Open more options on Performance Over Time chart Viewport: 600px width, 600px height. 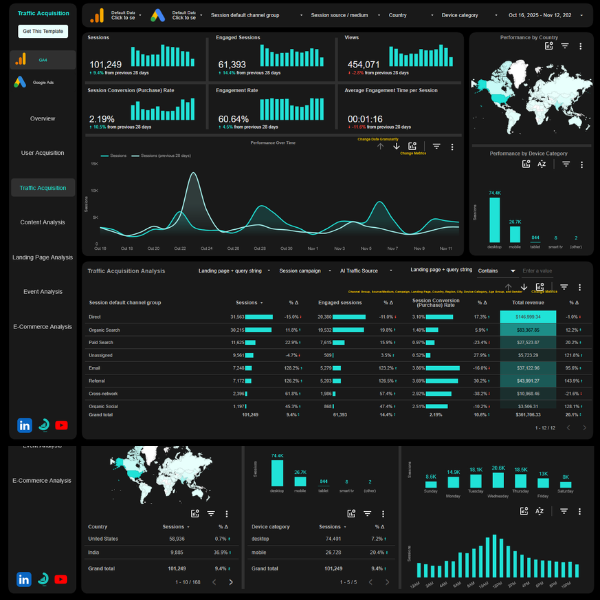tap(452, 147)
